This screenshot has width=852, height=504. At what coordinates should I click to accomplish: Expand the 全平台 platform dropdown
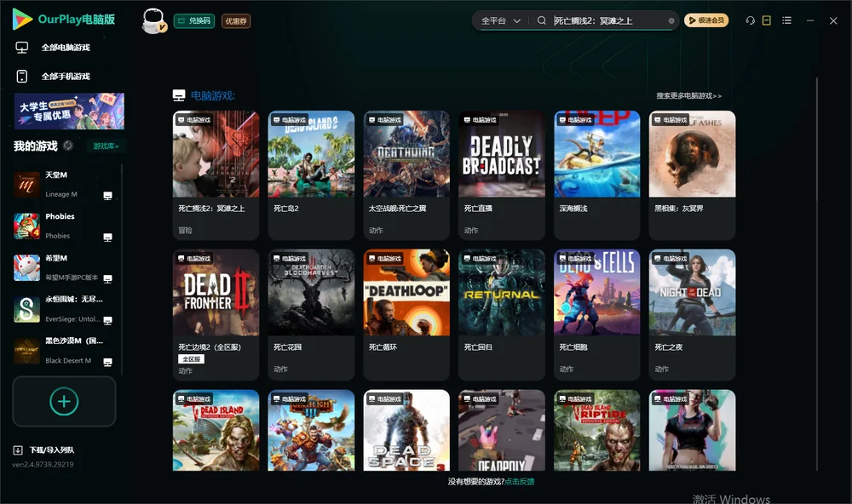500,20
